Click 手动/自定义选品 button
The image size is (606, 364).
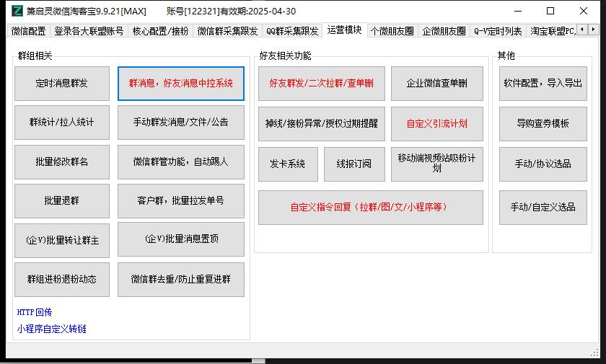click(x=543, y=208)
